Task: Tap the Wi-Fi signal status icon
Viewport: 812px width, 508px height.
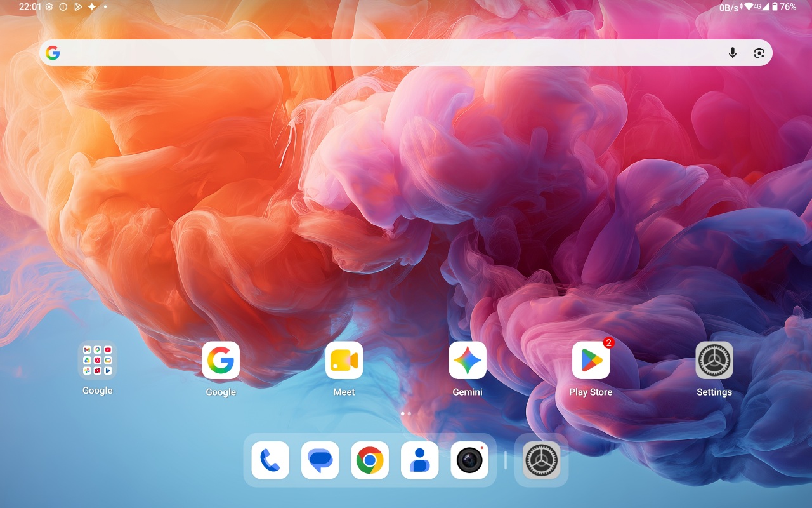Action: 749,6
